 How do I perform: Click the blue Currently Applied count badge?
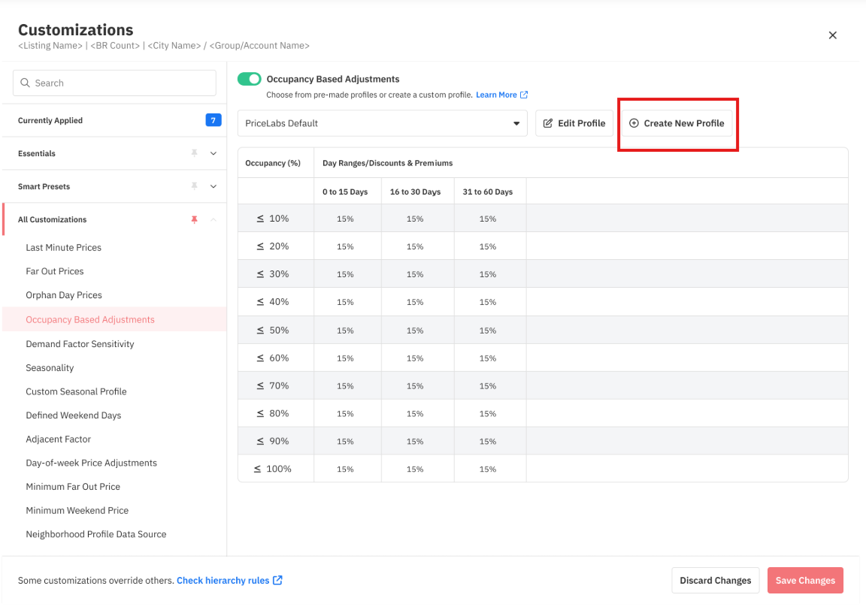(213, 120)
